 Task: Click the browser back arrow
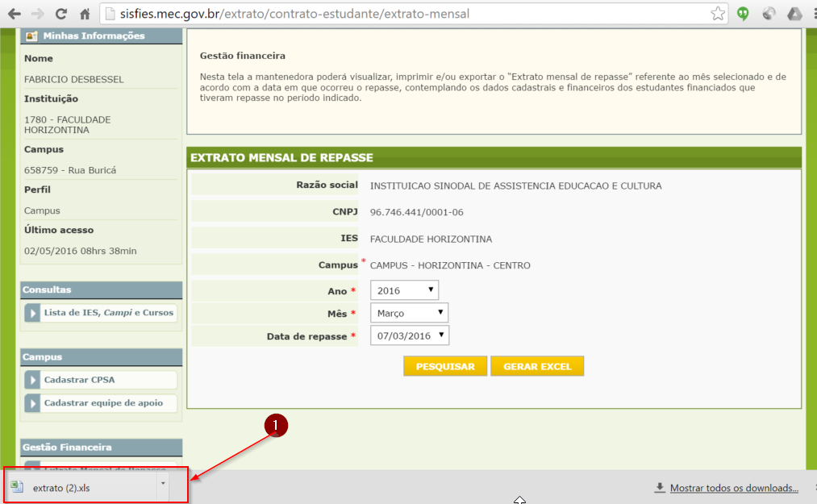coord(14,14)
